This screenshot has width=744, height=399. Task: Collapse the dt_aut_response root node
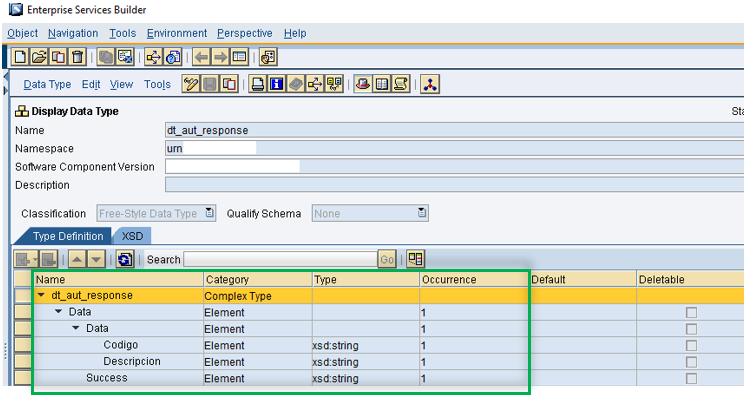click(41, 296)
